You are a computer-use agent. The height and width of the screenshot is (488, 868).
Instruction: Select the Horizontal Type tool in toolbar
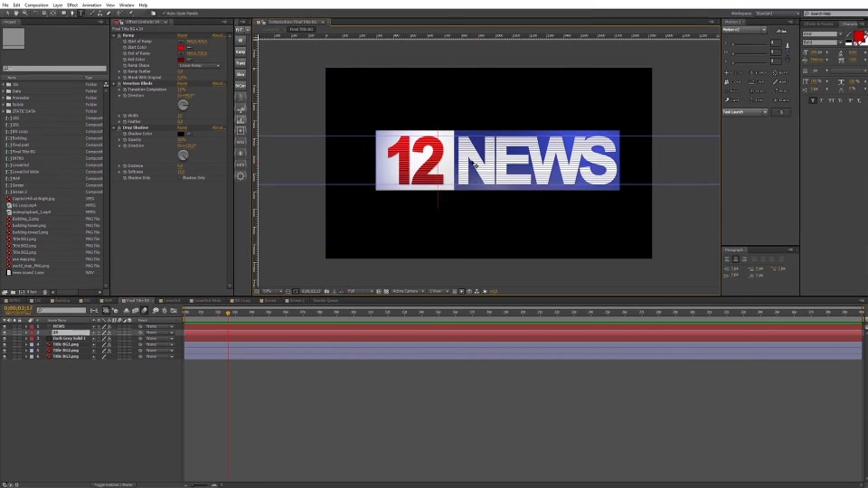coord(80,14)
